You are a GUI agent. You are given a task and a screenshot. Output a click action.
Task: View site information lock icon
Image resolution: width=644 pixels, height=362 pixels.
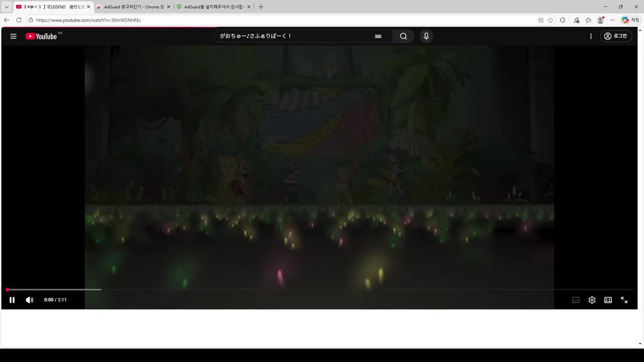[31, 20]
